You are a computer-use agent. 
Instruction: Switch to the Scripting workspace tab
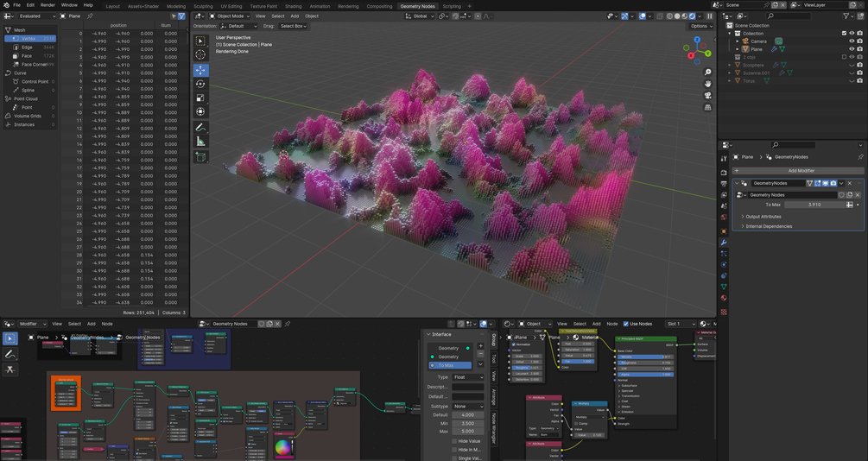pyautogui.click(x=452, y=6)
